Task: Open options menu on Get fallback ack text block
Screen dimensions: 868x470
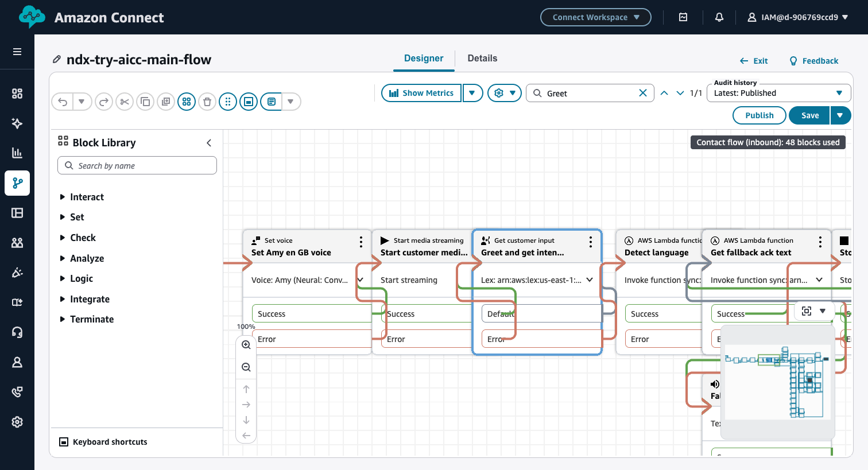Action: [820, 242]
